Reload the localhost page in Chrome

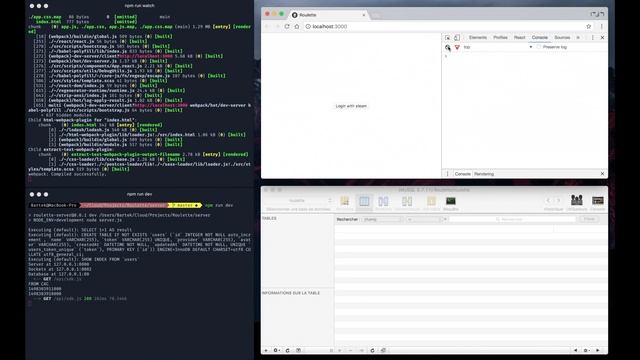click(x=287, y=26)
